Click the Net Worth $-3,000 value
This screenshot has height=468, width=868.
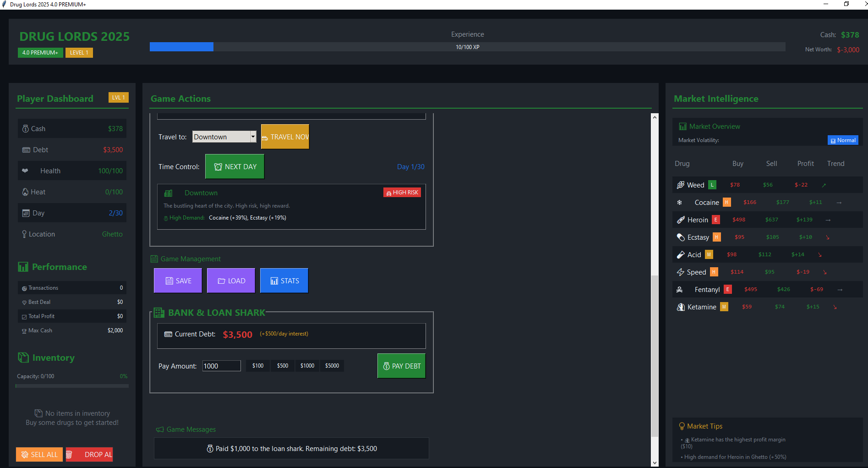pyautogui.click(x=848, y=50)
